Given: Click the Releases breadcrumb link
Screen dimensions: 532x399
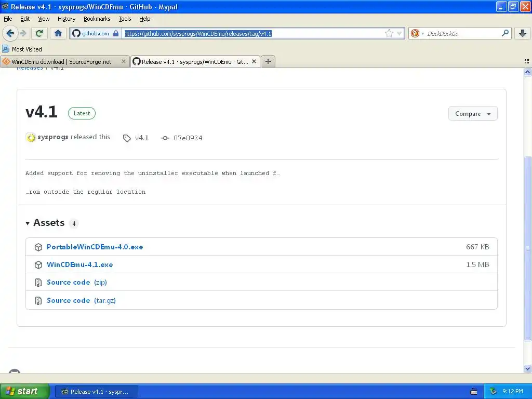Looking at the screenshot, I should [30, 68].
